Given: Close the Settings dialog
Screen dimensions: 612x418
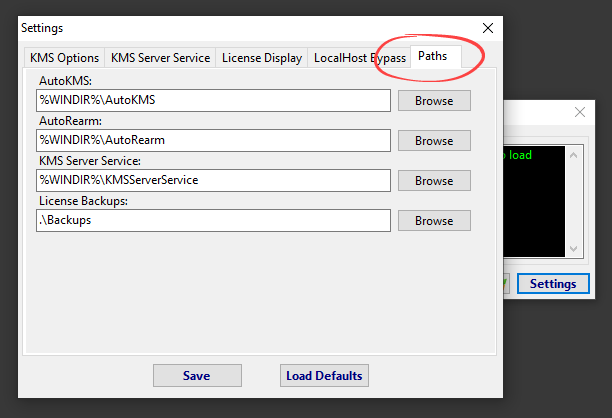Looking at the screenshot, I should [x=488, y=28].
